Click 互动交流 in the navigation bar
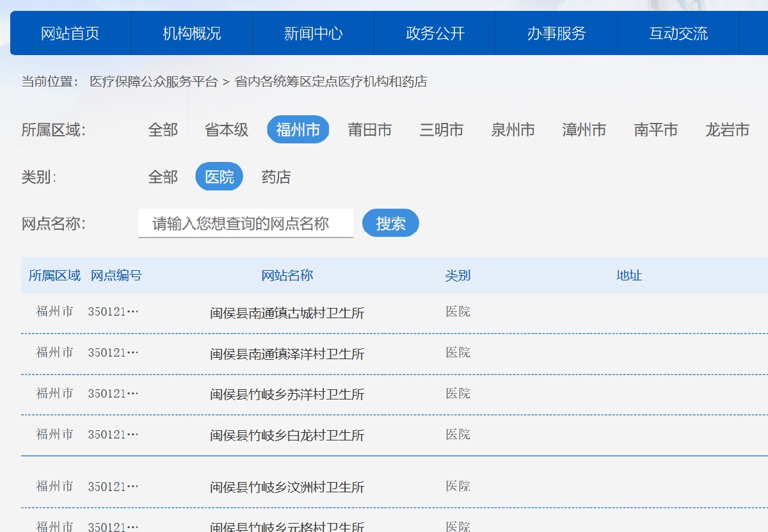Viewport: 768px width, 532px height. pyautogui.click(x=678, y=33)
